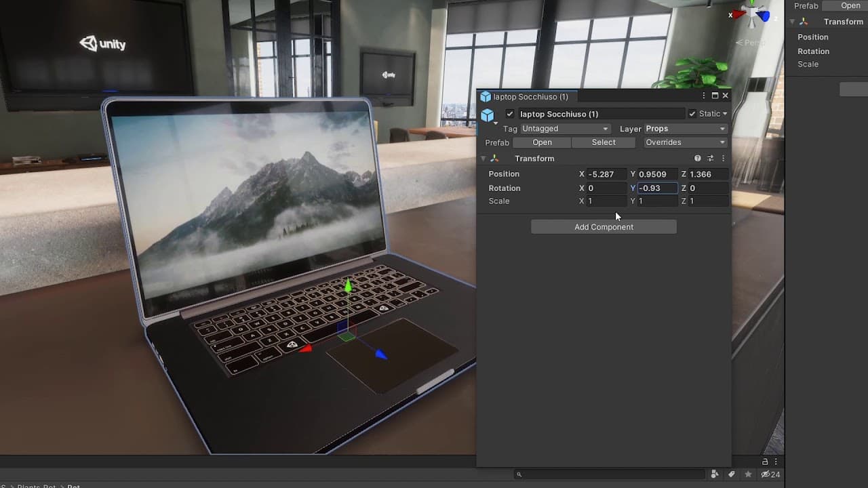Open the floating inspector tab's three-dot menu
The height and width of the screenshot is (488, 868).
coord(704,96)
